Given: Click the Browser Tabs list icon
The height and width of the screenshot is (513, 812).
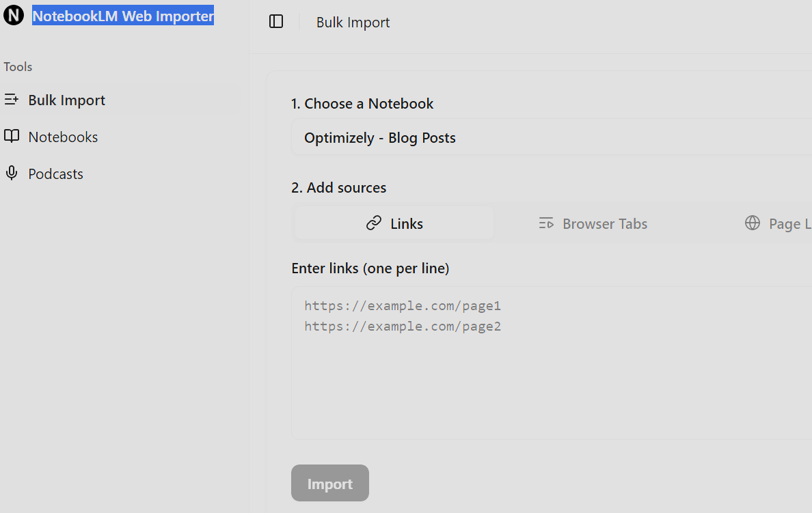Looking at the screenshot, I should tap(546, 223).
